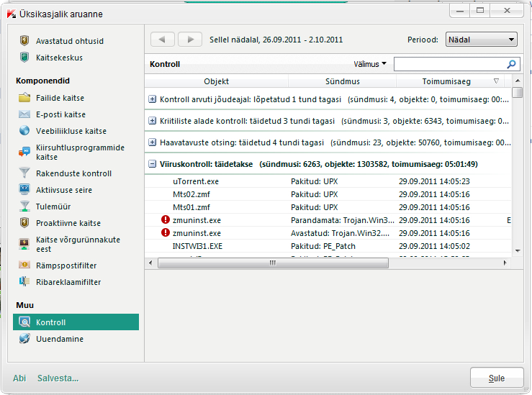Expand Kontroll arvuti jõudeajal group
Image resolution: width=532 pixels, height=395 pixels.
[x=152, y=99]
